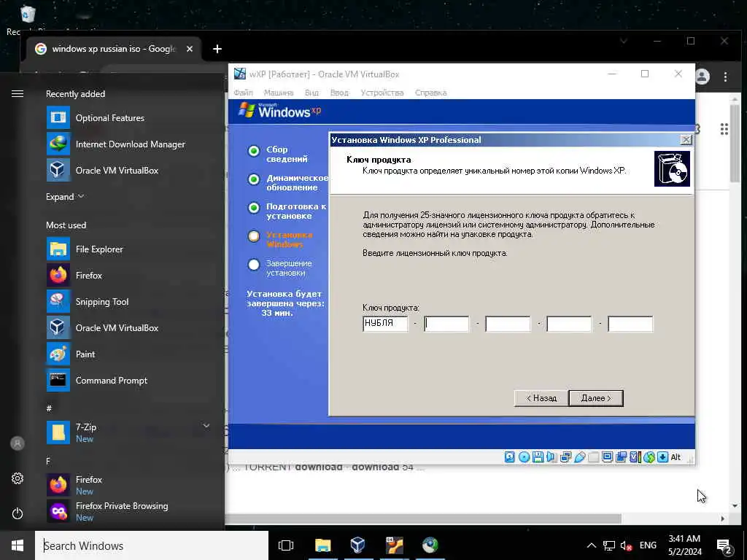The width and height of the screenshot is (747, 560).
Task: Expand the Recently added list
Action: (x=65, y=196)
